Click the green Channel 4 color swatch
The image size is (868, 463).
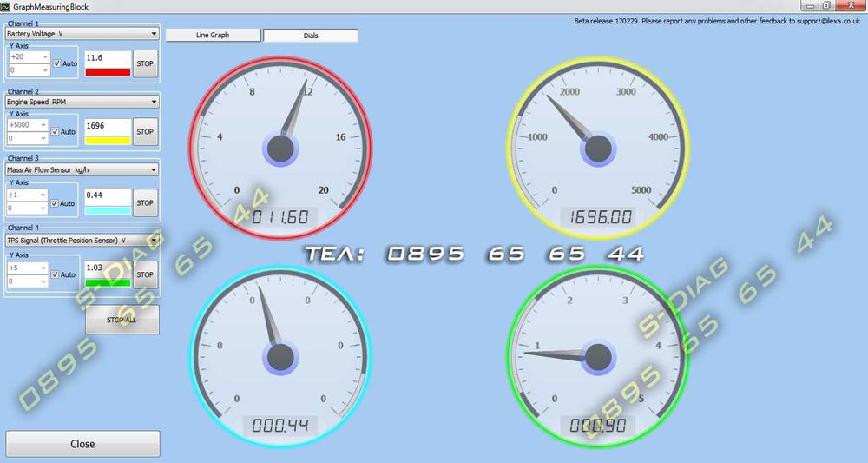tap(108, 283)
